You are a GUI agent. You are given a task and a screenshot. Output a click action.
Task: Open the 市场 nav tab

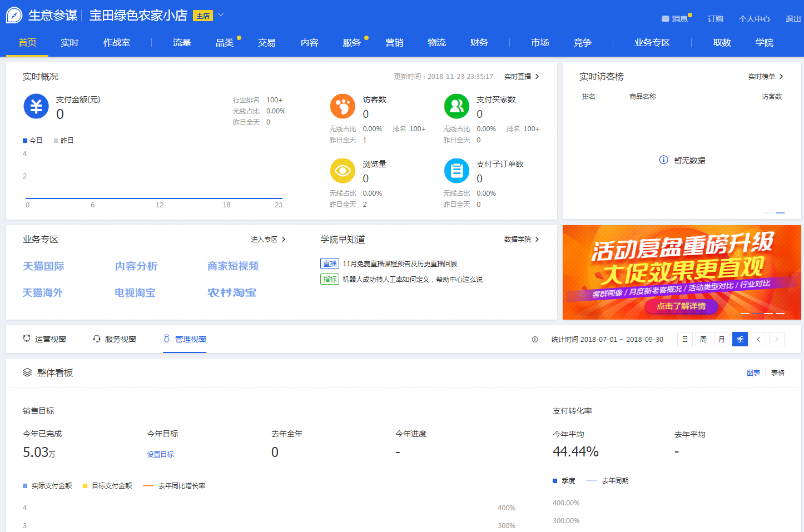coord(540,43)
